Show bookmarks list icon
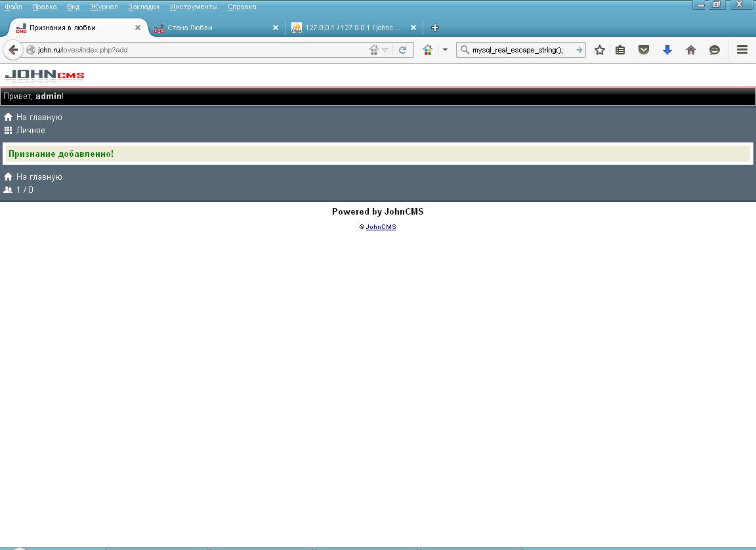 point(620,50)
